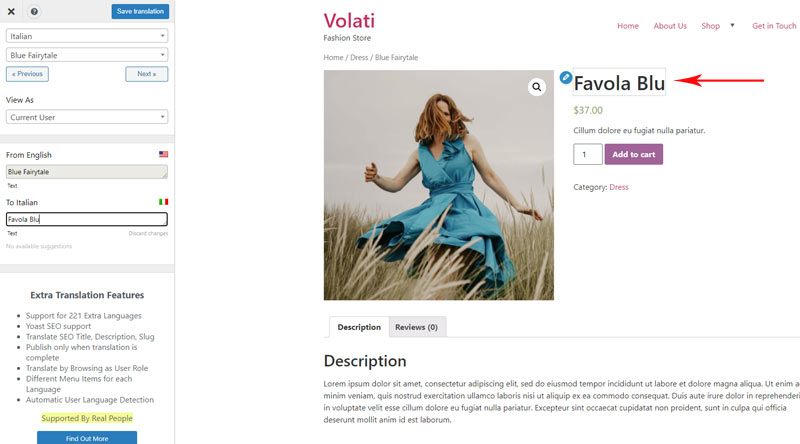This screenshot has width=800, height=444.
Task: Click the product quantity input field
Action: click(x=588, y=154)
